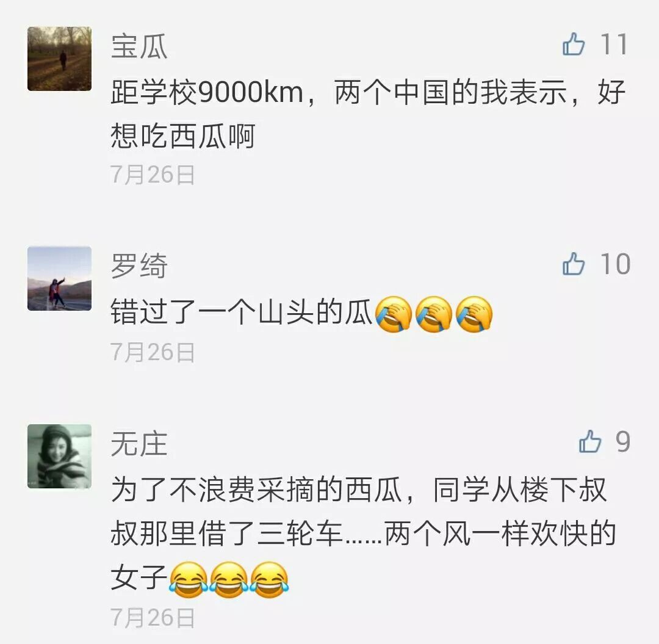Tap the middle tears-of-joy emoji after 女子
The image size is (659, 644).
coord(229,580)
